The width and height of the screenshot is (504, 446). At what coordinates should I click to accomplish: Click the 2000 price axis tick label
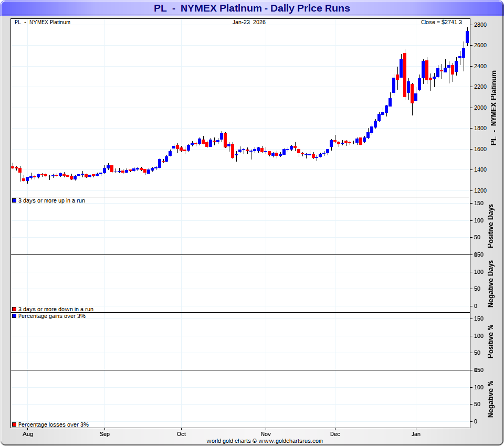(480, 108)
